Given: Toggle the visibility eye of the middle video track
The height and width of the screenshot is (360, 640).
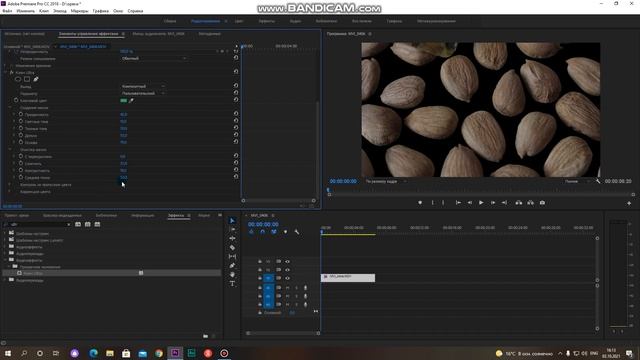Looking at the screenshot, I should pyautogui.click(x=287, y=270).
